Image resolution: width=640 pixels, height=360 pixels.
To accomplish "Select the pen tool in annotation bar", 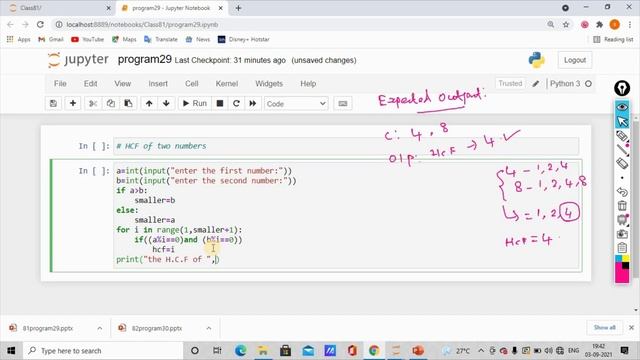I will point(622,136).
